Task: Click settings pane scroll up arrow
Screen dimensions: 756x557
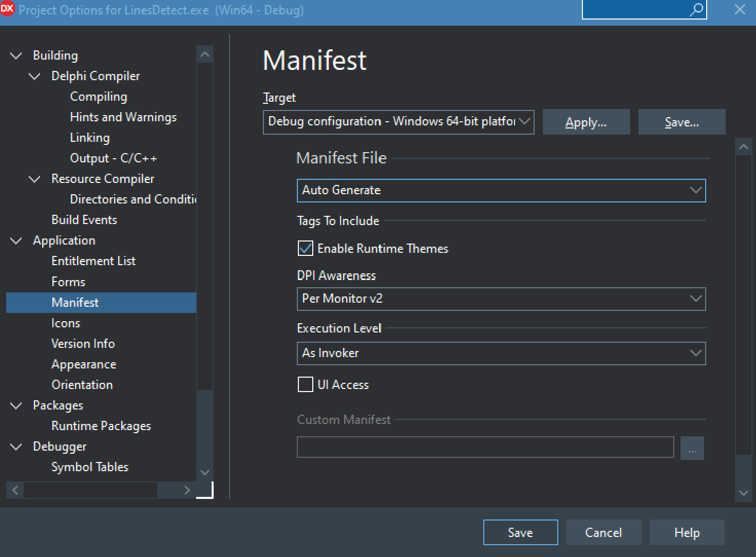Action: pos(744,147)
